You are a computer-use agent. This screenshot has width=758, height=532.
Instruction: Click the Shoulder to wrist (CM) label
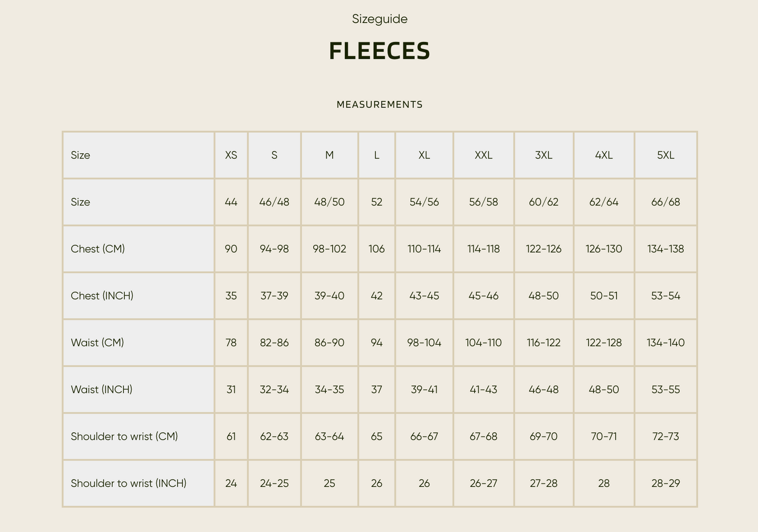pyautogui.click(x=124, y=437)
